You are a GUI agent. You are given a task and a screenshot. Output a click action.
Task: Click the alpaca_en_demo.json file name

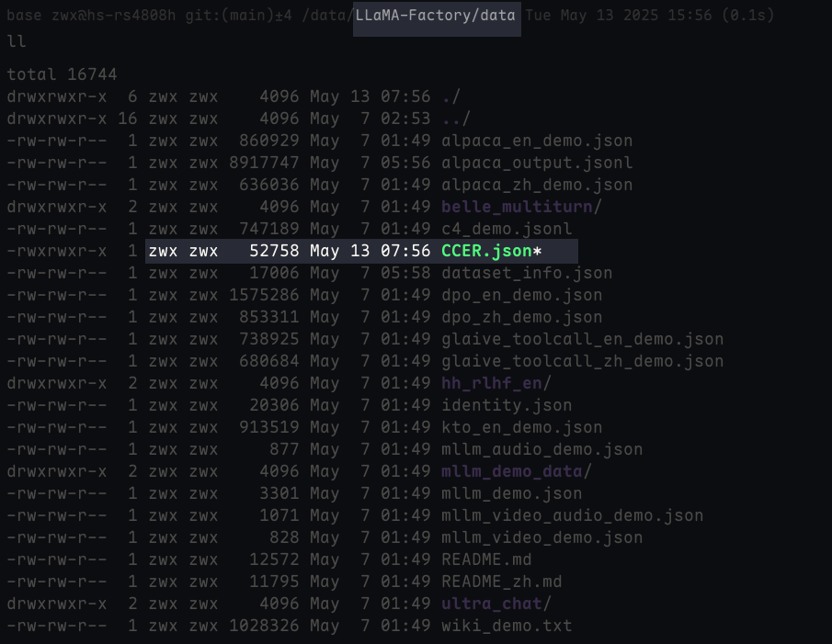click(537, 141)
